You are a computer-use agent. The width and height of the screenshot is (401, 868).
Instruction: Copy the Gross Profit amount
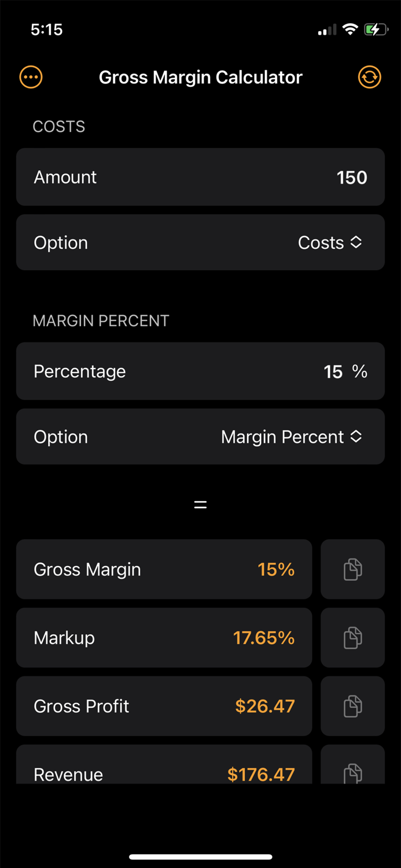(x=352, y=706)
